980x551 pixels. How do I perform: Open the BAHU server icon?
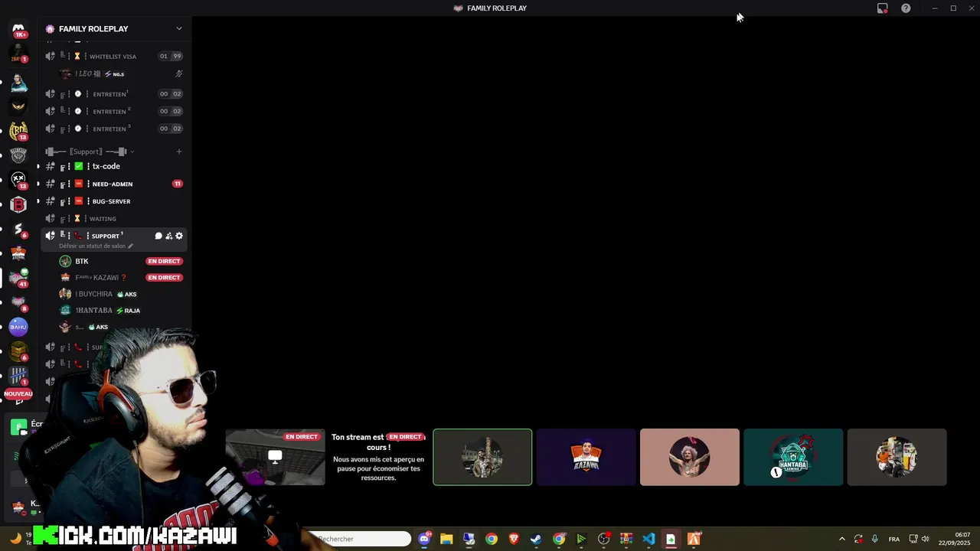tap(18, 327)
